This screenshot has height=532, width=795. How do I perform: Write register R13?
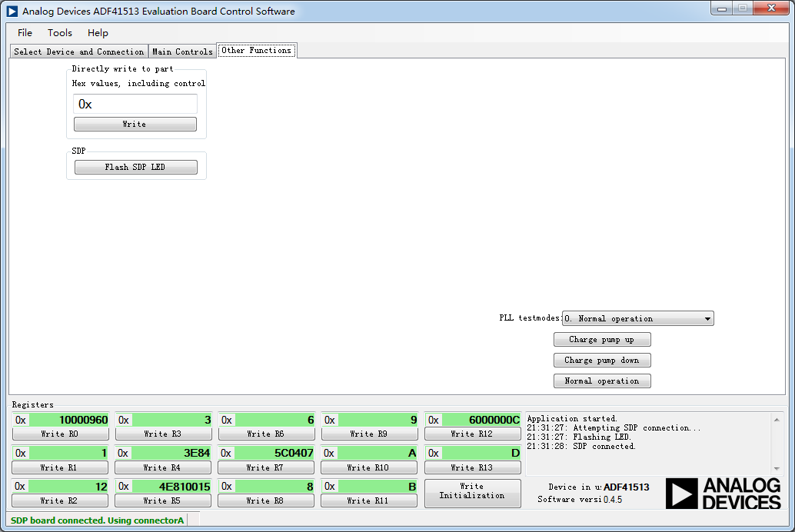(x=472, y=467)
